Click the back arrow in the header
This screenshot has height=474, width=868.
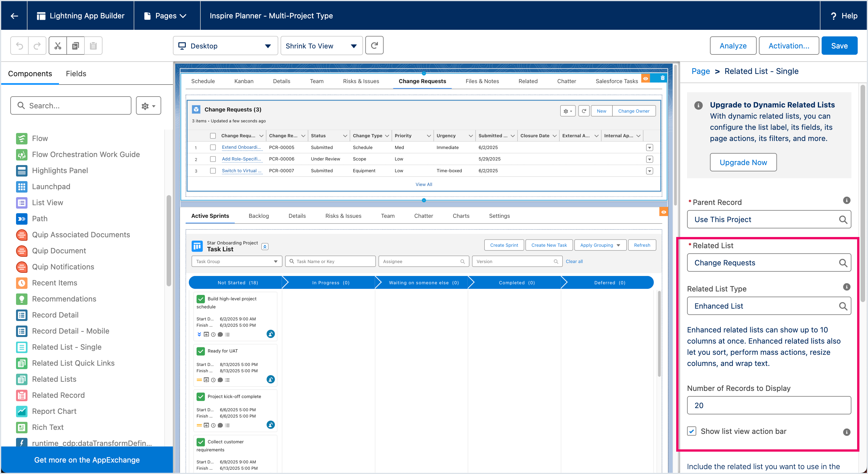(x=14, y=16)
